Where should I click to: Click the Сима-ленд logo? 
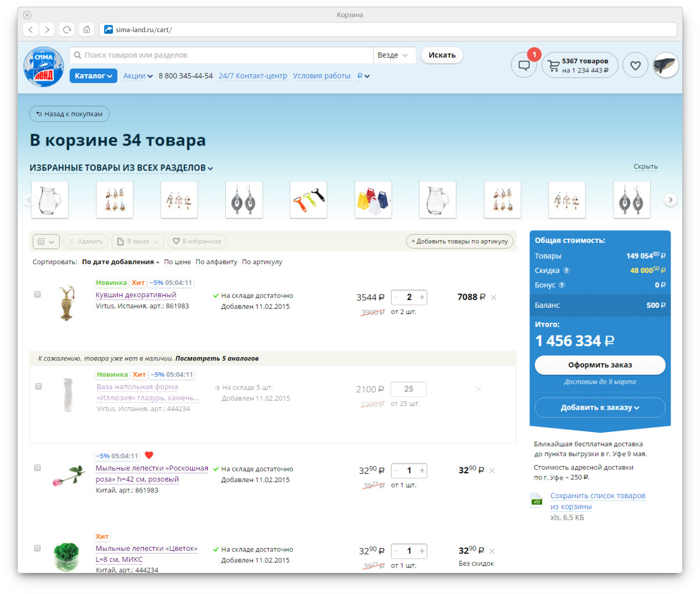(x=44, y=66)
